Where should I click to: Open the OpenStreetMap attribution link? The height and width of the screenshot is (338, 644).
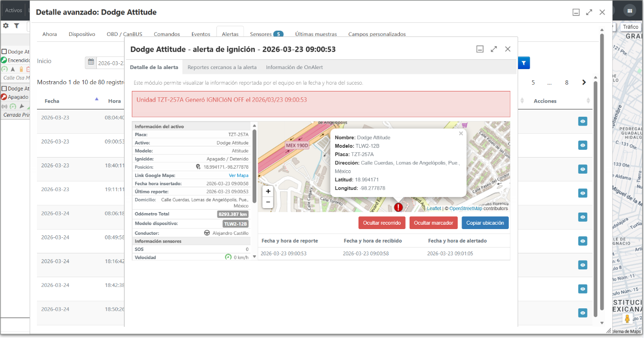(466, 209)
